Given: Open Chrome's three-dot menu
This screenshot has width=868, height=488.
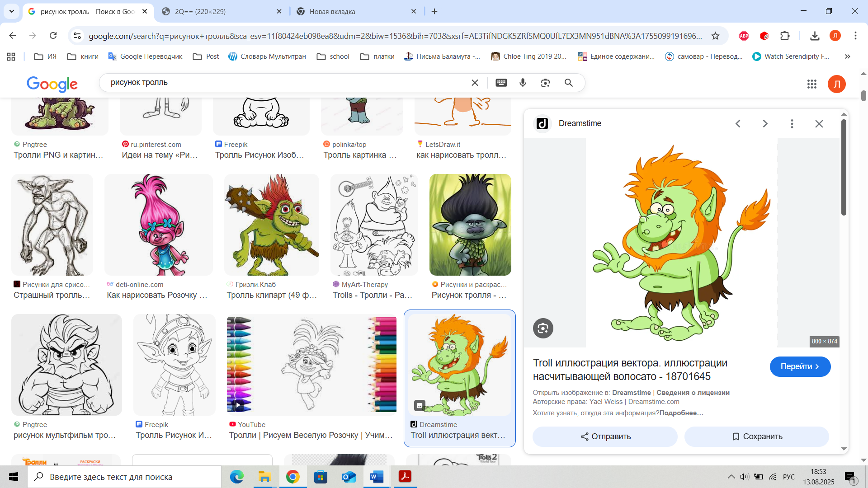Looking at the screenshot, I should [855, 36].
